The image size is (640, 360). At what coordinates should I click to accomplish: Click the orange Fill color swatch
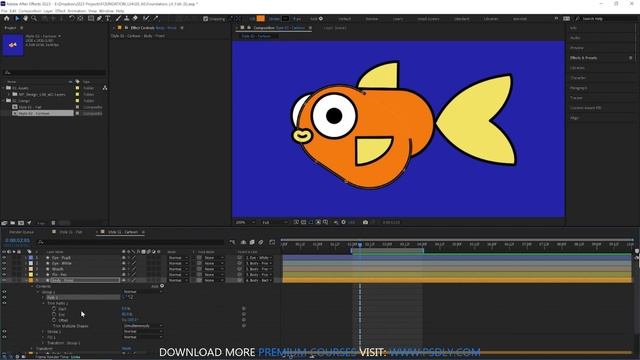(x=260, y=18)
